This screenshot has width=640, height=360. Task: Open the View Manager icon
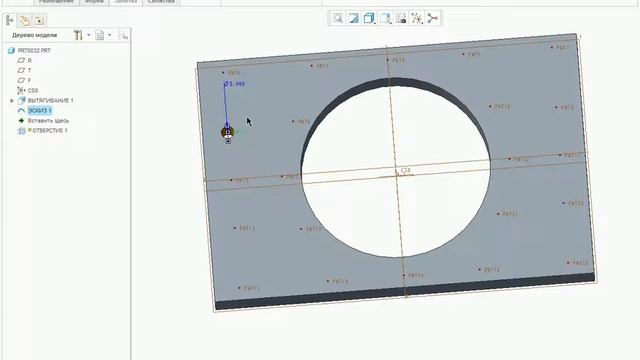tap(401, 18)
